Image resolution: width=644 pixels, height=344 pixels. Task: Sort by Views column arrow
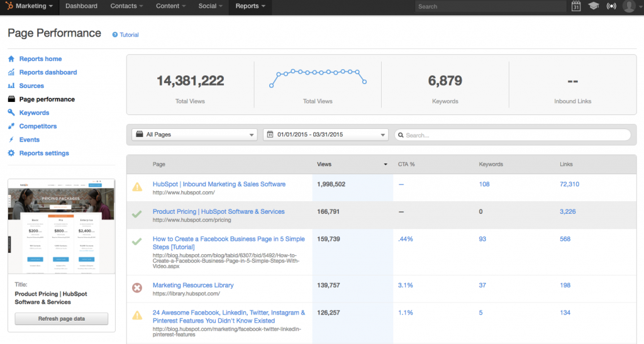tap(386, 164)
